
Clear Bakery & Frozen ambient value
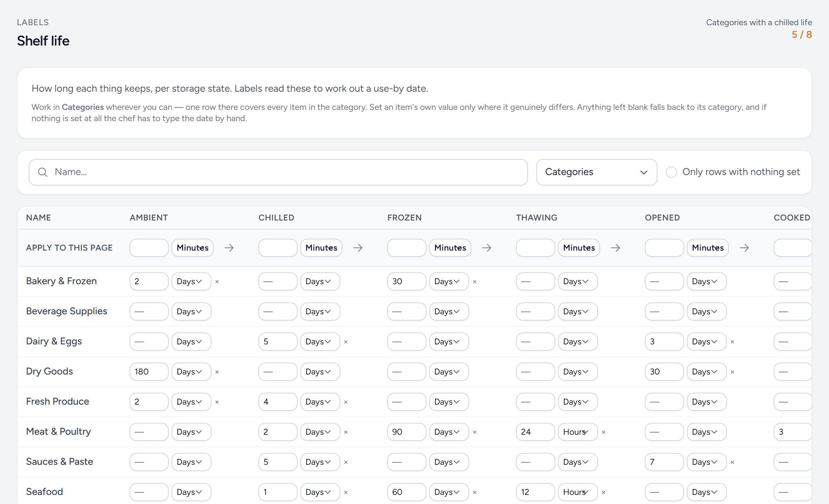217,282
